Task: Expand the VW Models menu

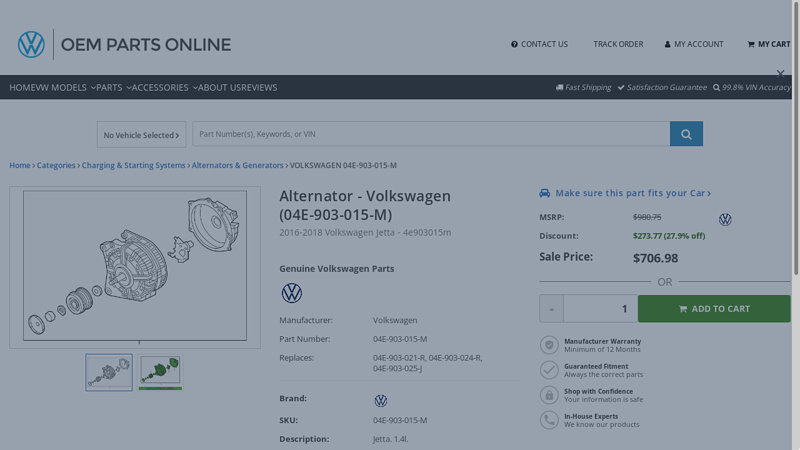Action: [65, 88]
